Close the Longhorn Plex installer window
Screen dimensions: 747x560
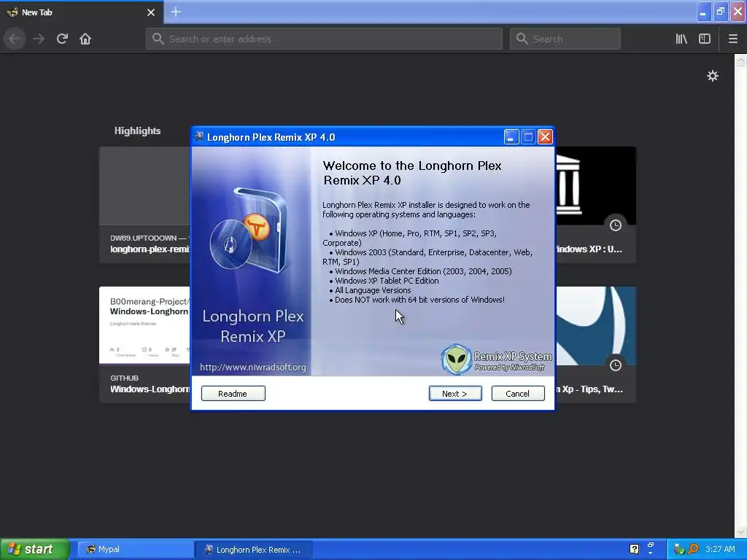click(545, 137)
